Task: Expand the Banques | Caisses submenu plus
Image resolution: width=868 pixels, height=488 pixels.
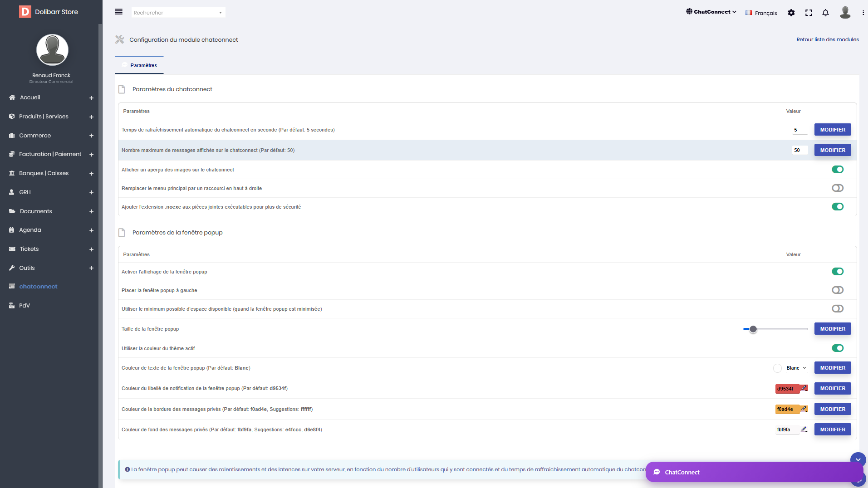Action: point(91,174)
